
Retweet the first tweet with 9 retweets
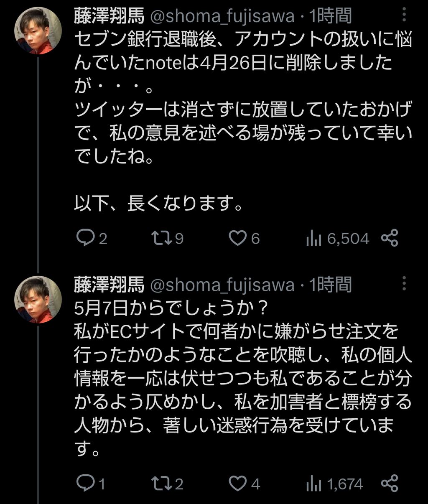point(160,238)
